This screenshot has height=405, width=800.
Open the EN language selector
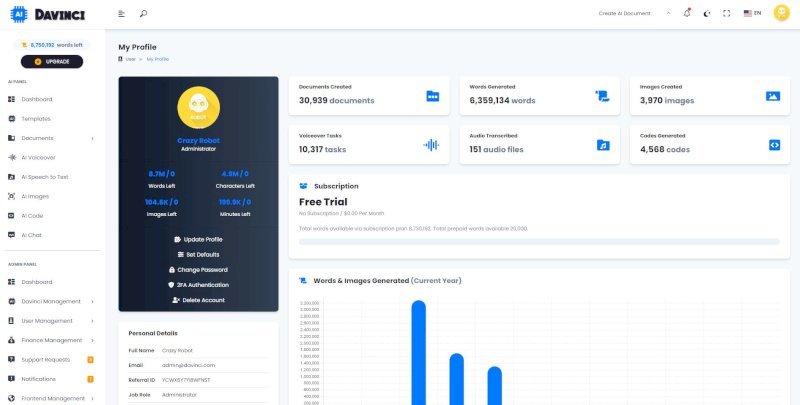pyautogui.click(x=752, y=13)
